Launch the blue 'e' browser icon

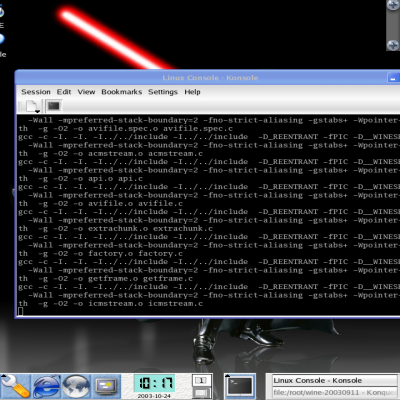46,386
